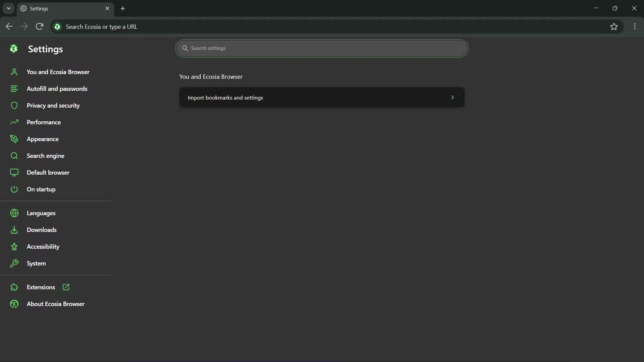Expand Import bookmarks and settings chevron

(x=452, y=98)
